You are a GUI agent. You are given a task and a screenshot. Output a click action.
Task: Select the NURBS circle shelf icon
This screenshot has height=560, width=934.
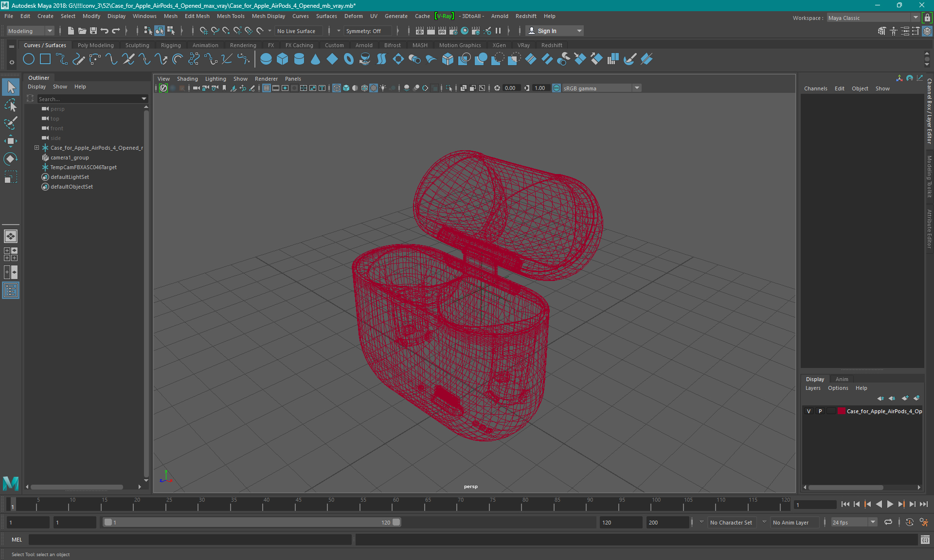(x=29, y=59)
